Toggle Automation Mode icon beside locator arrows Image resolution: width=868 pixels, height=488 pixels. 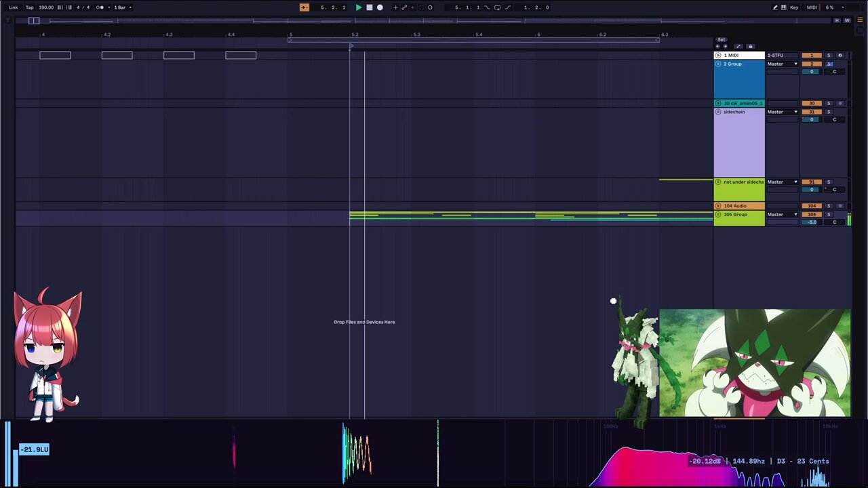[738, 46]
